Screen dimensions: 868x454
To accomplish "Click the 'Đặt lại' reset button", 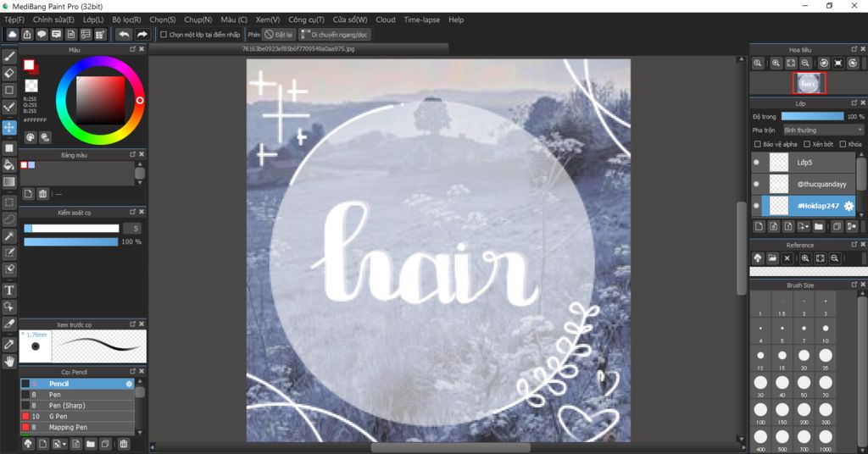I will (x=279, y=34).
